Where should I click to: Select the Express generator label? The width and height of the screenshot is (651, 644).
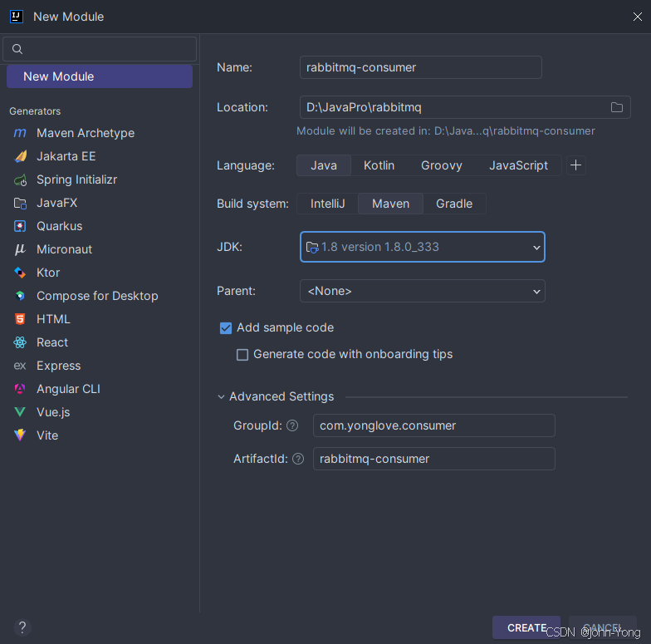coord(58,366)
